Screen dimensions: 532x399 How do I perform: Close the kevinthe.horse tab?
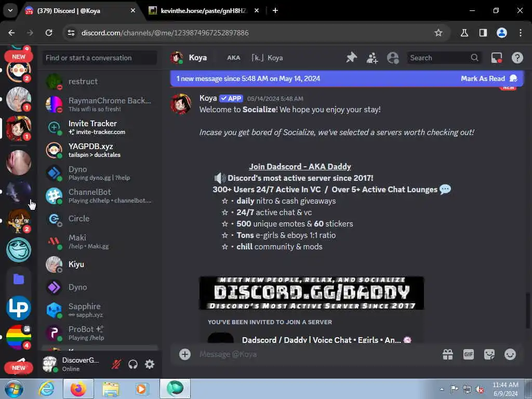click(257, 10)
